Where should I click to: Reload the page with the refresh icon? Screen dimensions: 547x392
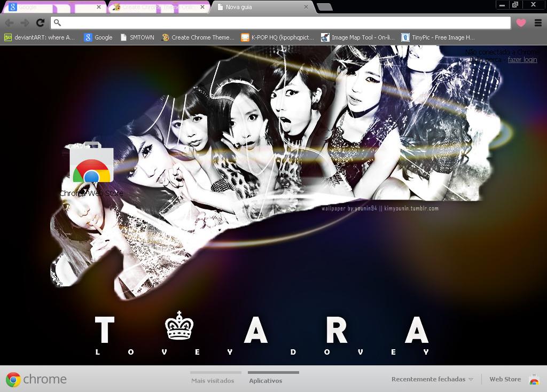[41, 23]
